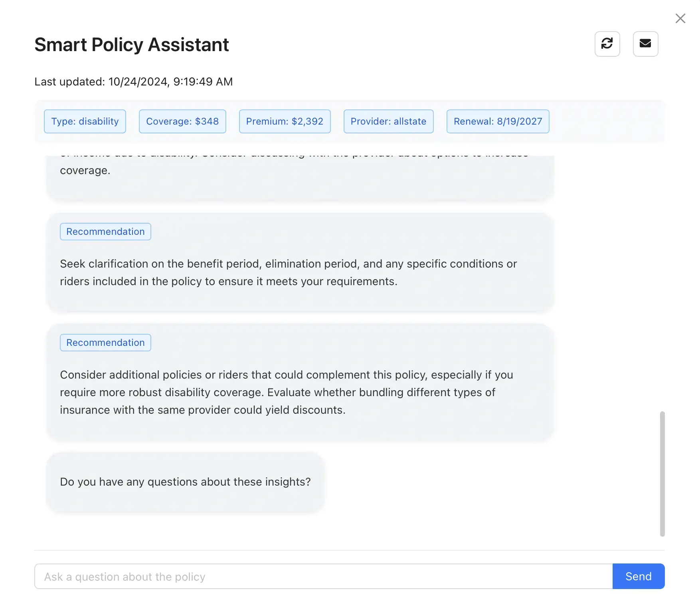Click the close X on the assistant panel

(680, 18)
